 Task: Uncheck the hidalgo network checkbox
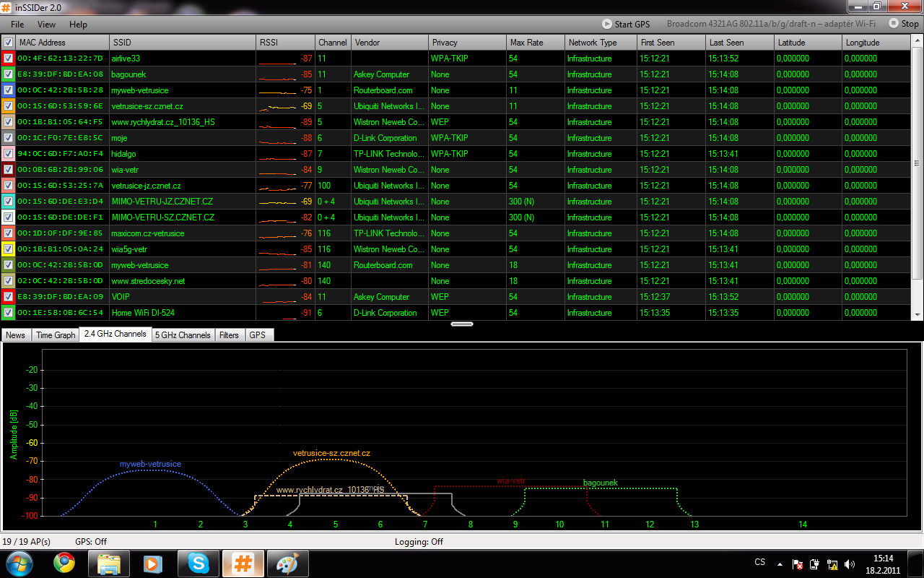[8, 154]
